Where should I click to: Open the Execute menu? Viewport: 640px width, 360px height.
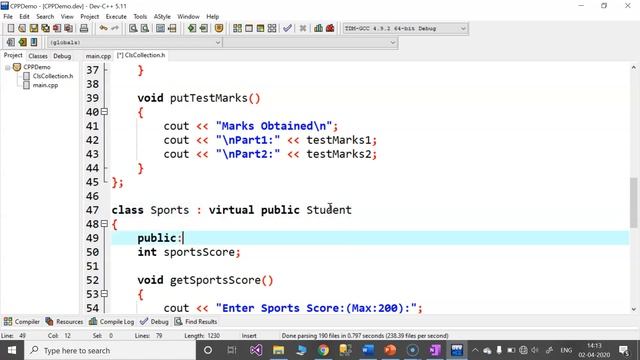(116, 17)
